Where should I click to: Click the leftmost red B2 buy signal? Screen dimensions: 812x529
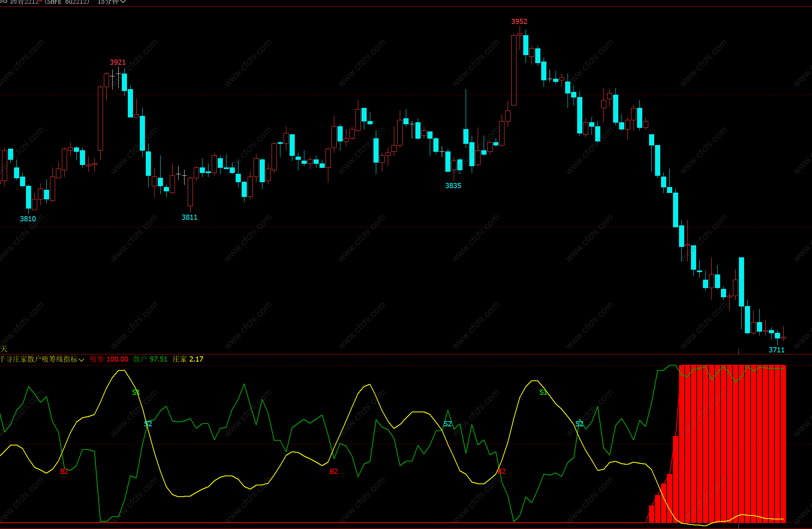coord(64,471)
